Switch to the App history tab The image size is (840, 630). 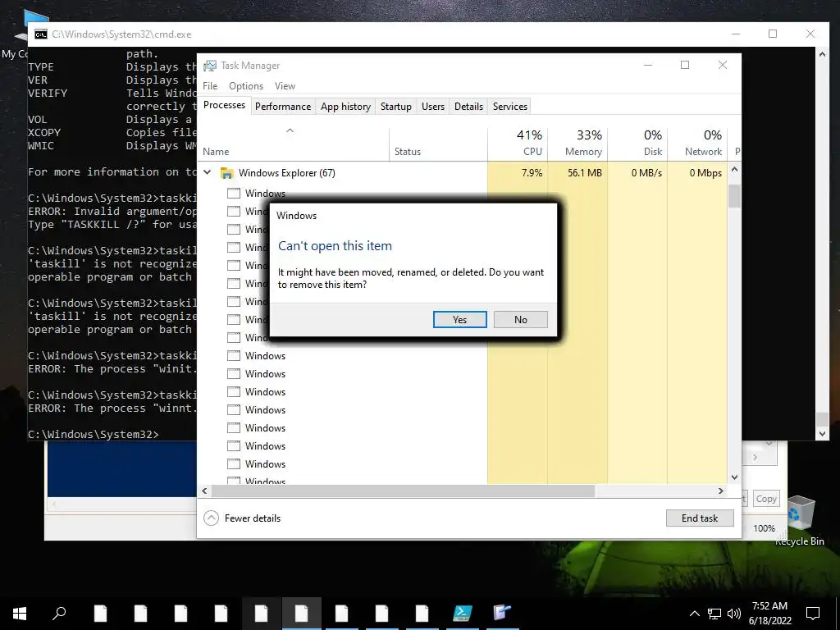click(345, 107)
